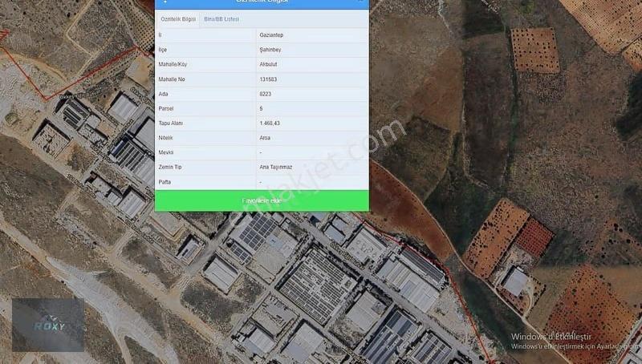Select the Şahinbey district value

270,50
